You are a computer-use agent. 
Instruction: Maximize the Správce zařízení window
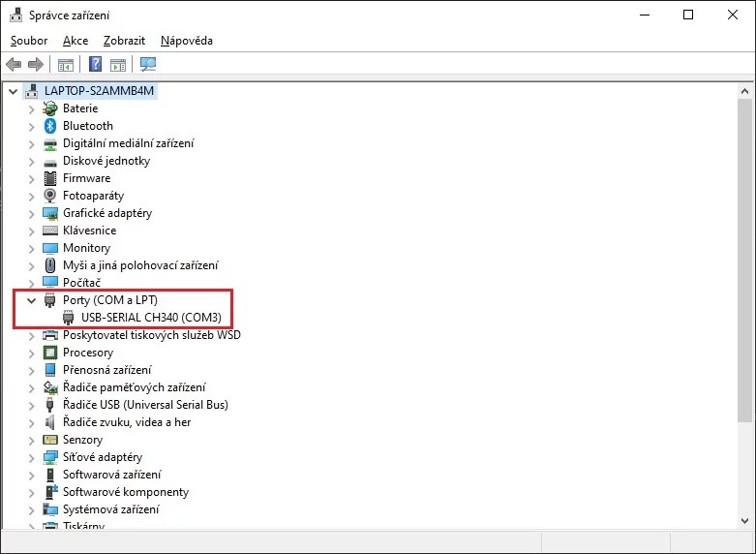pos(688,15)
